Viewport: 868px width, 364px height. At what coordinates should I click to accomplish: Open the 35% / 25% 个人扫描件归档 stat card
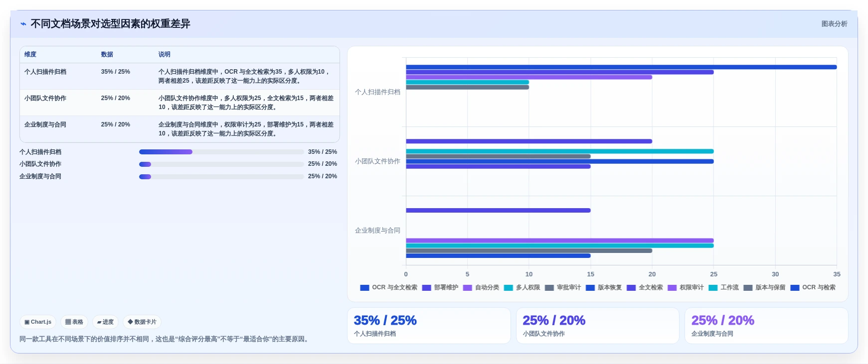[429, 326]
